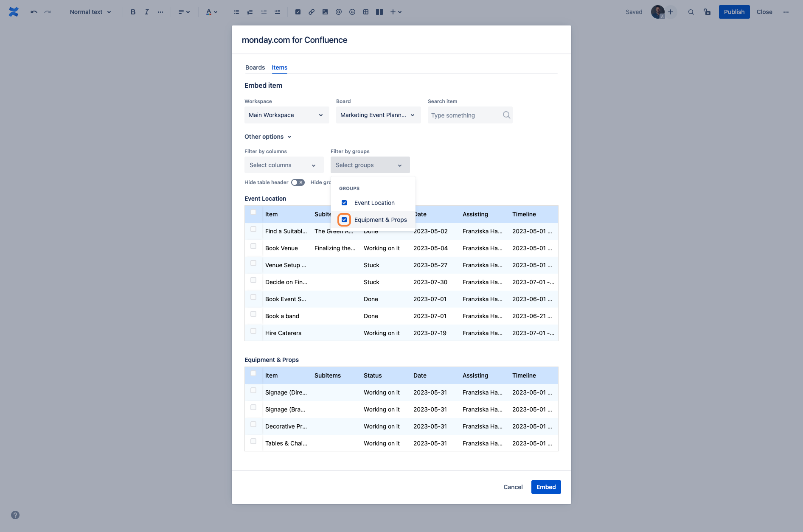Screen dimensions: 803x532
Task: Click the Cancel button
Action: [x=513, y=487]
